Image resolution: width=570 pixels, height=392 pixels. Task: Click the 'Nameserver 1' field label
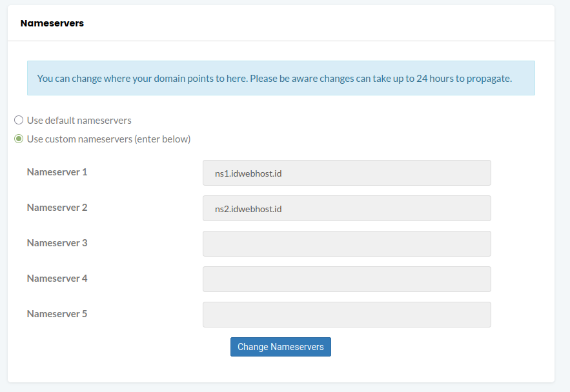(x=57, y=172)
